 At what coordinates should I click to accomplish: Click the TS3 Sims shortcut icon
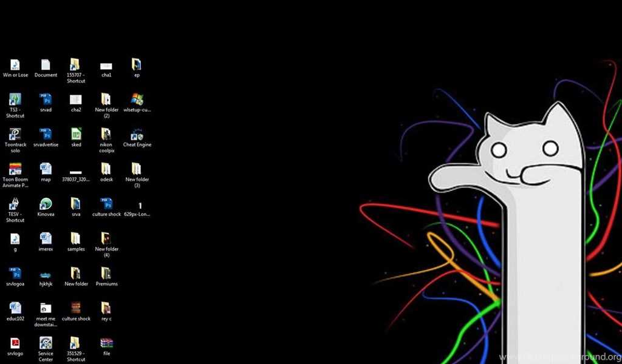tap(15, 99)
